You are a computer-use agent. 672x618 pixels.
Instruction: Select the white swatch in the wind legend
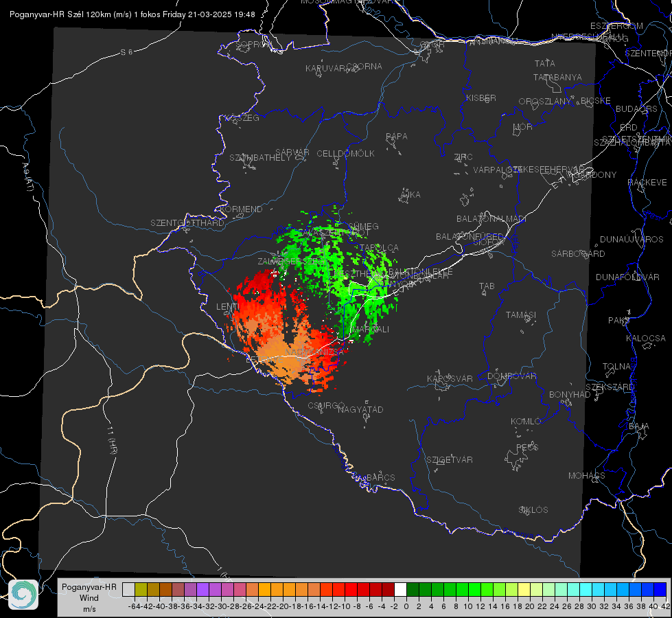[x=400, y=589]
